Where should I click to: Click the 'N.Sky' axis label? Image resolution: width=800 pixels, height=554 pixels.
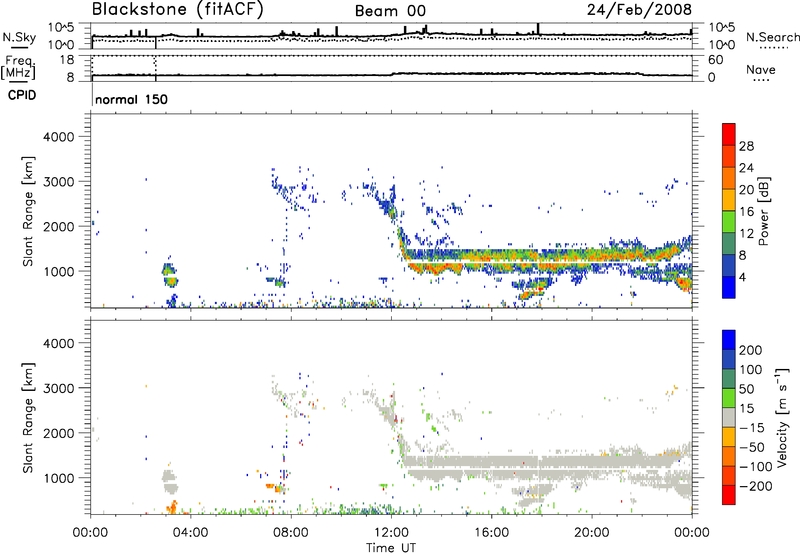pyautogui.click(x=19, y=38)
